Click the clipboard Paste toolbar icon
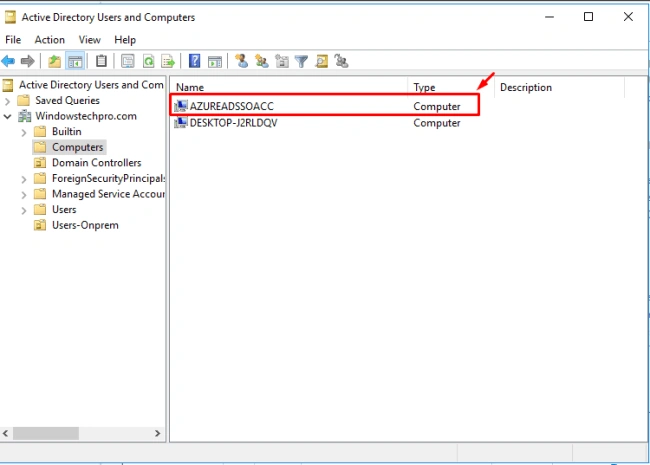 101,61
